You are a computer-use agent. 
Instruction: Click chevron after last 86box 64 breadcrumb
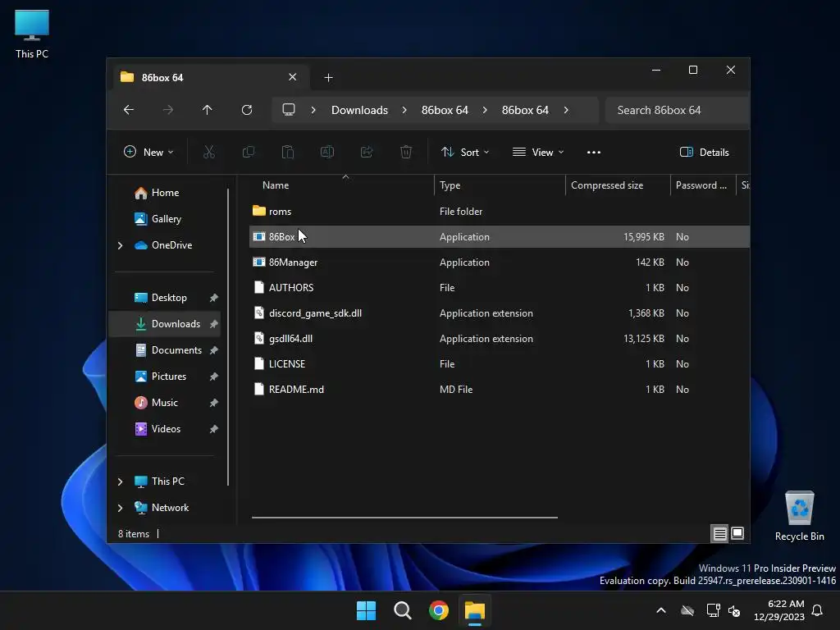click(x=566, y=110)
